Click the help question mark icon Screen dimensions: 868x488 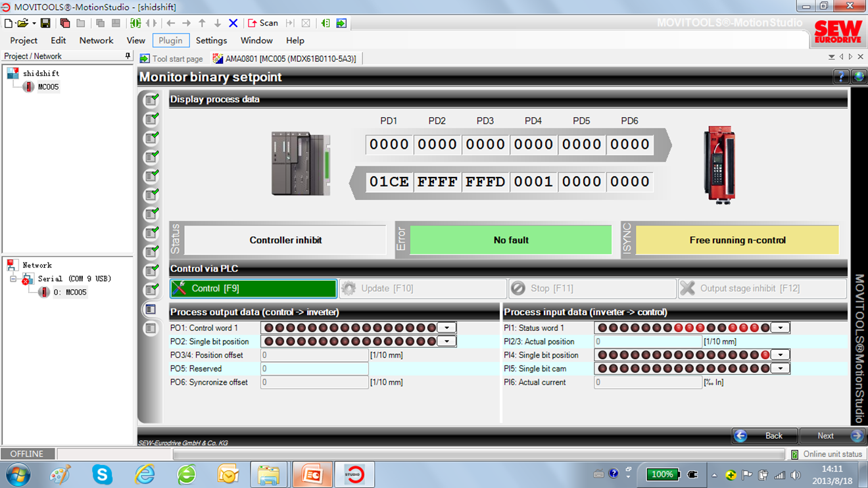tap(841, 77)
